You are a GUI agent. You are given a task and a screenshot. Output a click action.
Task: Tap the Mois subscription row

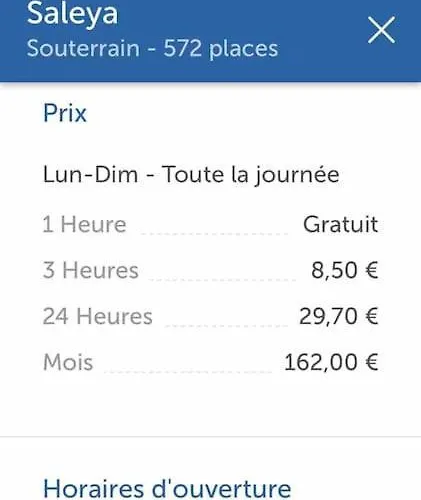click(210, 362)
